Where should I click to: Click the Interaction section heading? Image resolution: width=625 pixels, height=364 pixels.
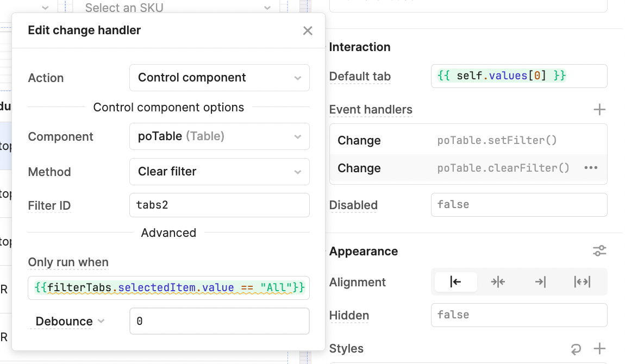tap(360, 47)
